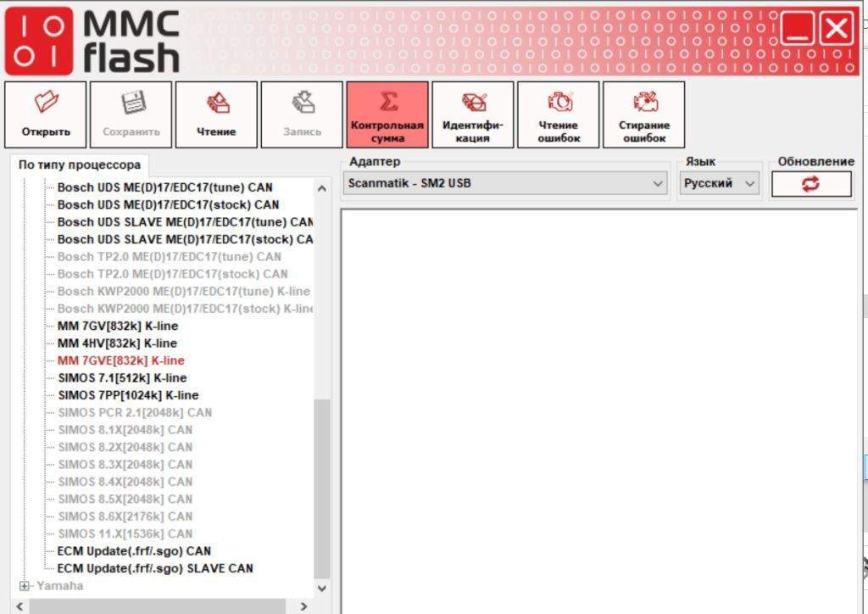Viewport: 868px width, 614px height.
Task: Select Bosch KWP2000 ME(D)17/EDC17(tune) K-line
Action: tap(184, 291)
